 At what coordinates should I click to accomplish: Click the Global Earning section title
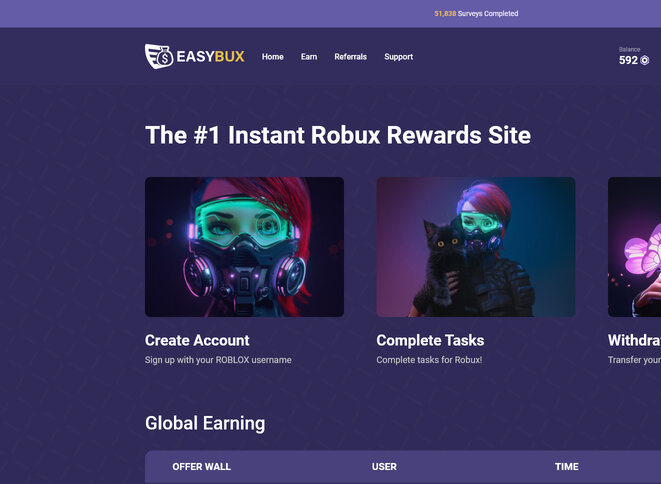pos(205,423)
